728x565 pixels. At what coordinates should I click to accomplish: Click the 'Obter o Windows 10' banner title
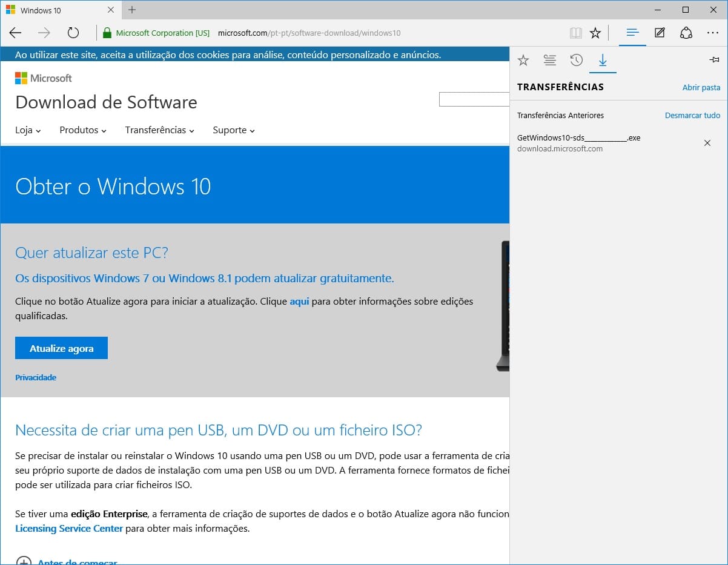113,186
